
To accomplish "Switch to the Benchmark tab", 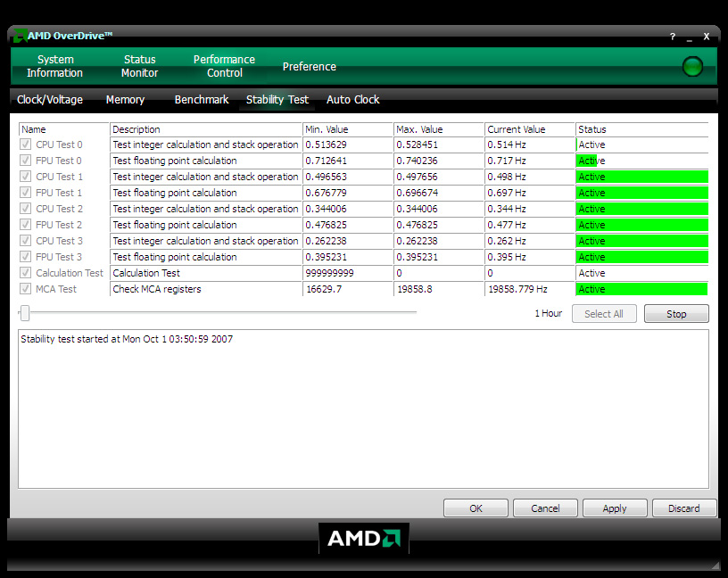I will [202, 100].
